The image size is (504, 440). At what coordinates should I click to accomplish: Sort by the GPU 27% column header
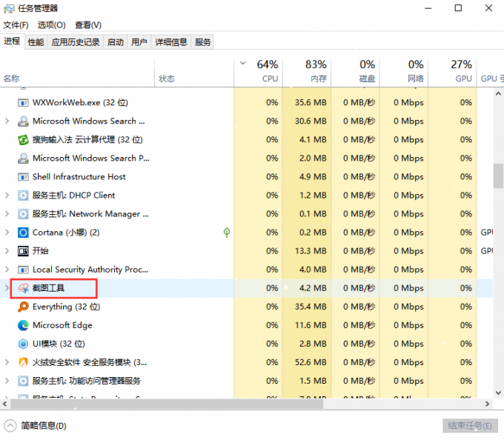pos(453,73)
